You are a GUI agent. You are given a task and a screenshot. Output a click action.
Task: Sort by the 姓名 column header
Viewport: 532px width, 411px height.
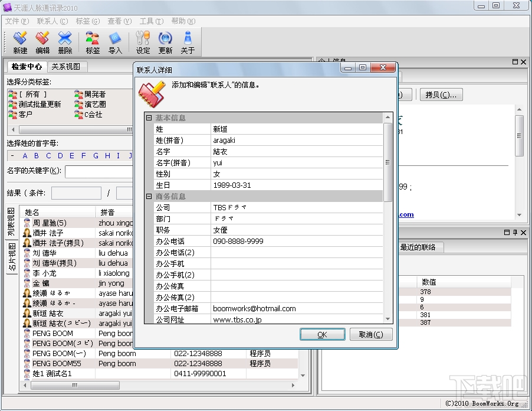click(58, 213)
